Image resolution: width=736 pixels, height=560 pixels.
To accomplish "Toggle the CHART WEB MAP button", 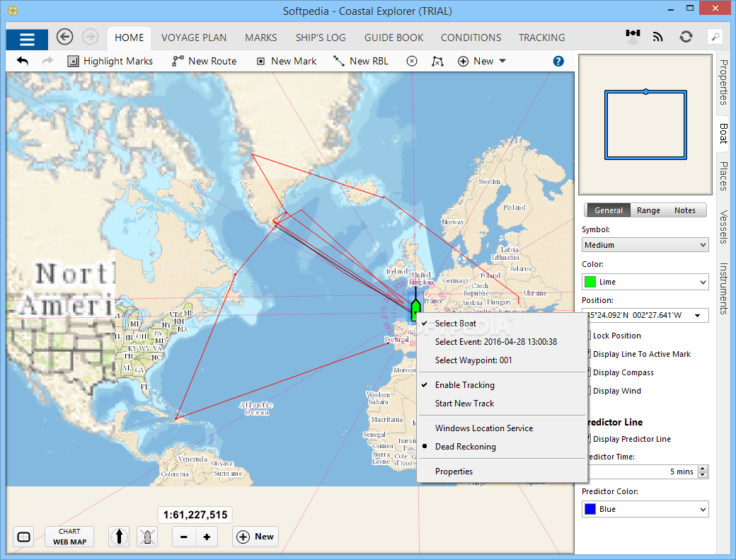I will [x=69, y=537].
